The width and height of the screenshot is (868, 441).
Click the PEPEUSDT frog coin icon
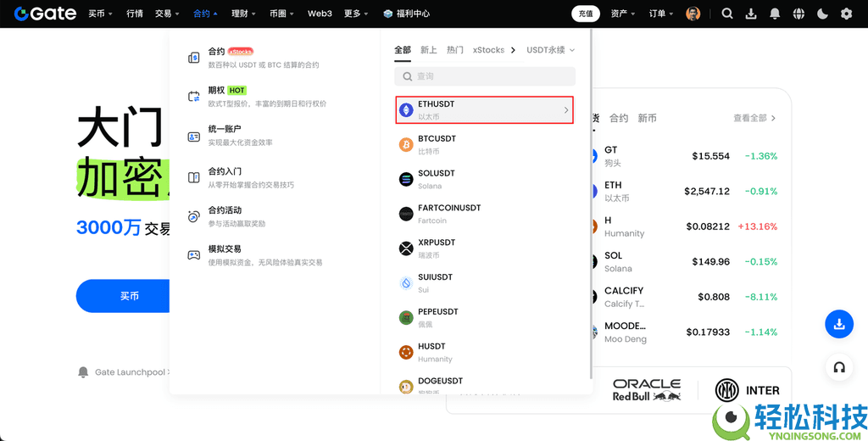pos(406,317)
